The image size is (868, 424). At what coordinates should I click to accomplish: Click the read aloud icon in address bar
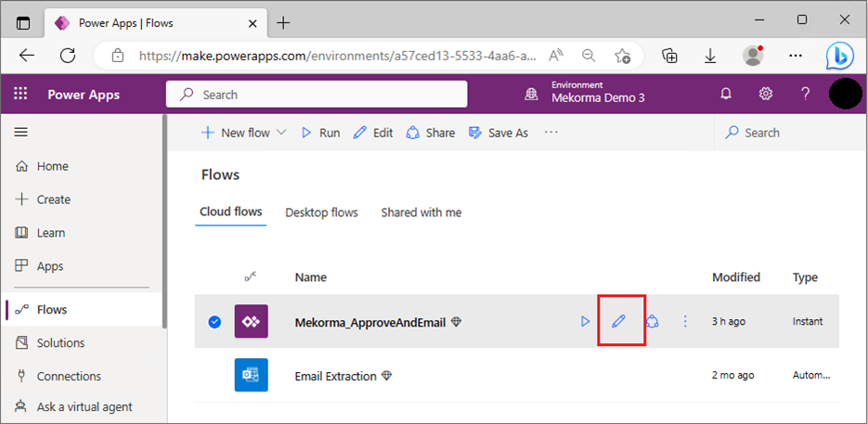point(556,56)
